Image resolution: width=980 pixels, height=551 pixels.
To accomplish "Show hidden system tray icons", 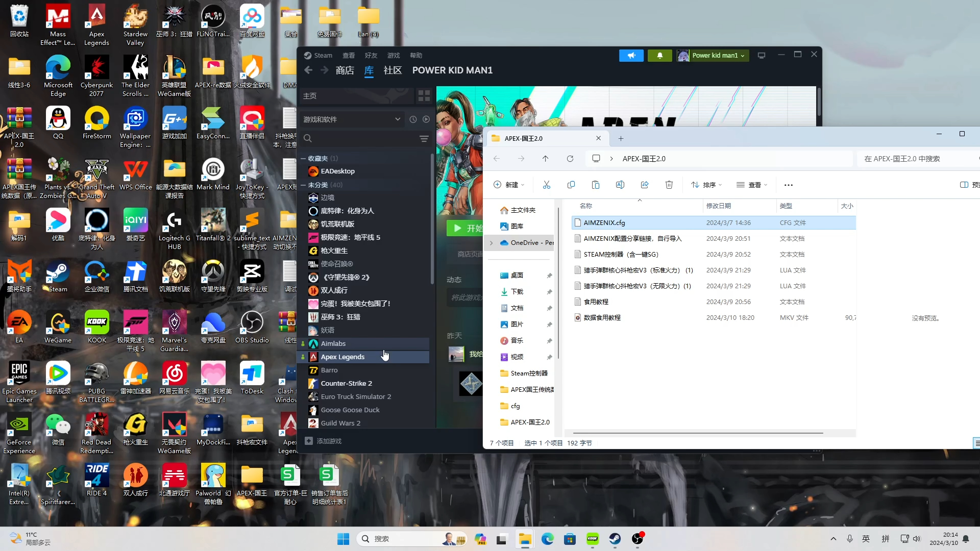I will click(x=834, y=539).
